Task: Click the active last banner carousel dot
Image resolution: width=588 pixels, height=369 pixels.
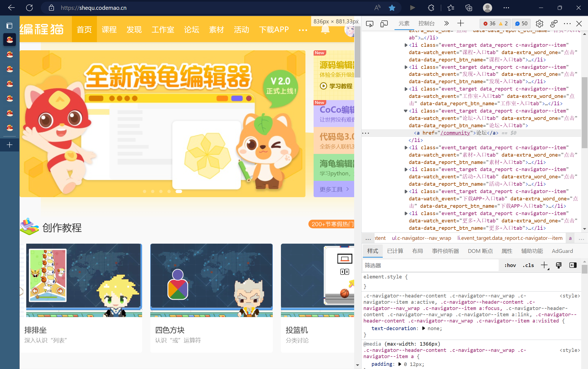Action: click(x=179, y=191)
